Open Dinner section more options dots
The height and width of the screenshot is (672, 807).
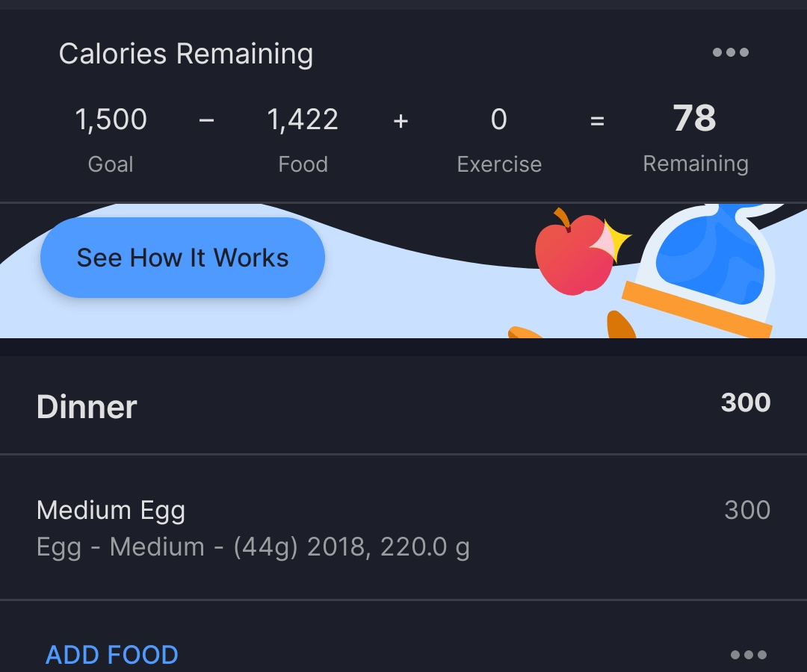click(748, 655)
